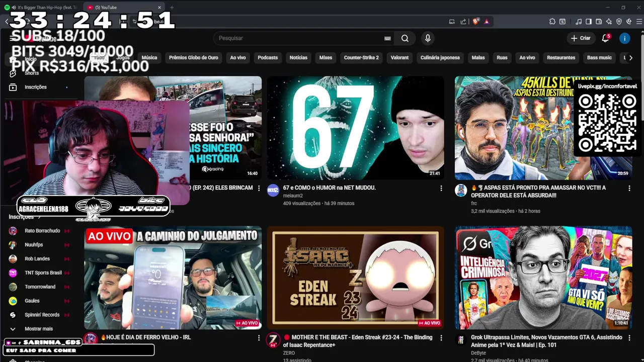This screenshot has height=362, width=644.
Task: Expand the Inscrições section chevron header
Action: coord(24,217)
